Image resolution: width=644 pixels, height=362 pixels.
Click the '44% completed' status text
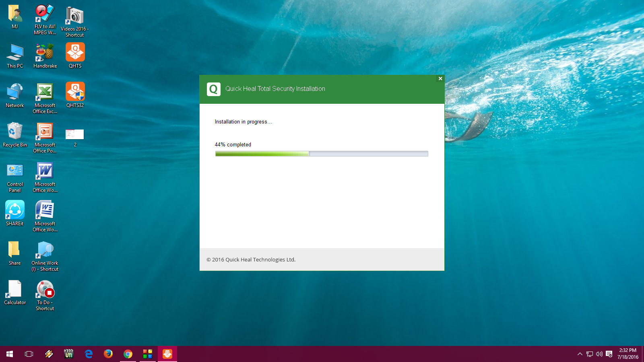pos(233,144)
